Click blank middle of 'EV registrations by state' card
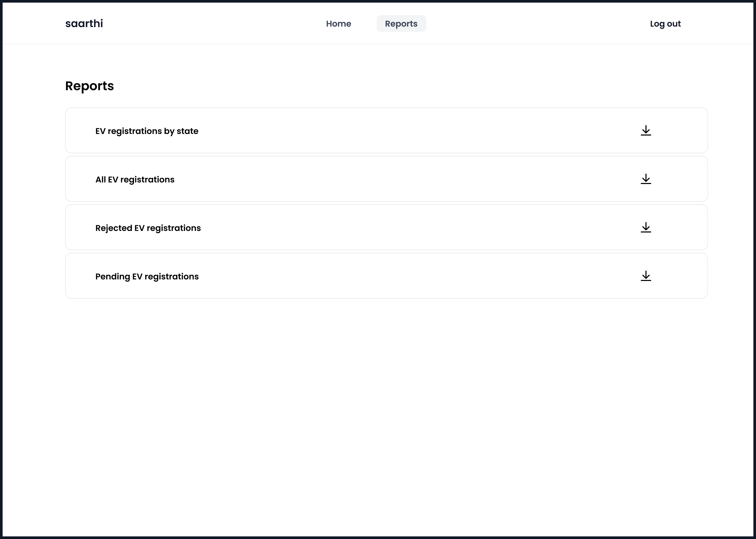The width and height of the screenshot is (756, 539). [x=398, y=130]
